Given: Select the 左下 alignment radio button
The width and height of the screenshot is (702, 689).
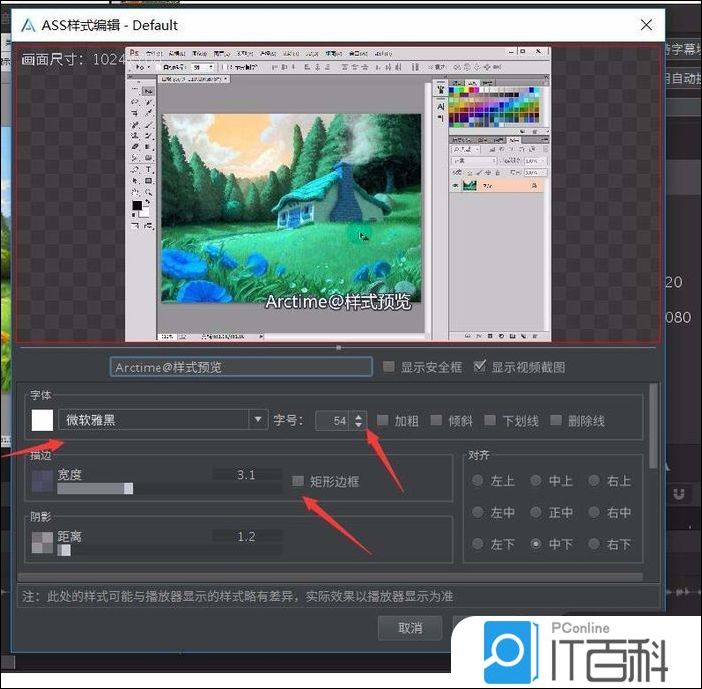Looking at the screenshot, I should point(478,544).
